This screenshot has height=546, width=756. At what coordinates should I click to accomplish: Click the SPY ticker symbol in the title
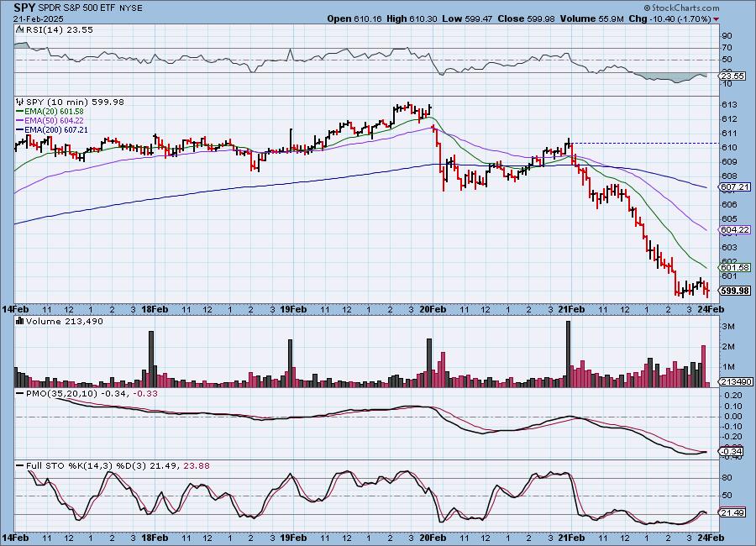24,8
